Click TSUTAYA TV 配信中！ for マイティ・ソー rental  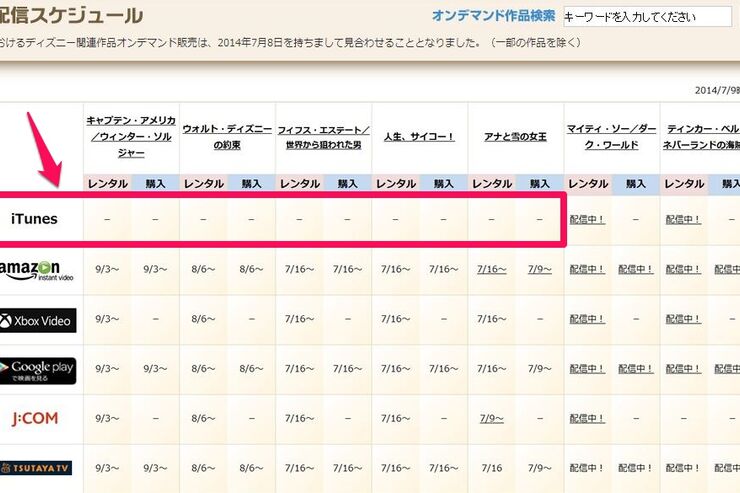[587, 468]
